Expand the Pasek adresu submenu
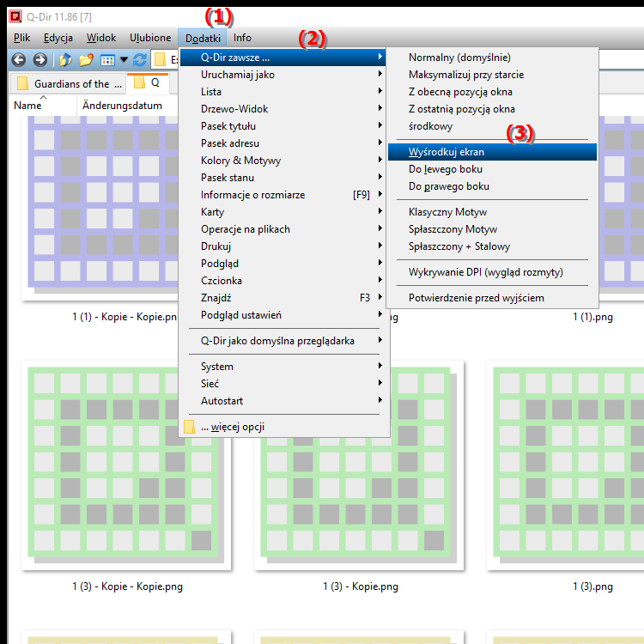This screenshot has width=644, height=644. [283, 143]
